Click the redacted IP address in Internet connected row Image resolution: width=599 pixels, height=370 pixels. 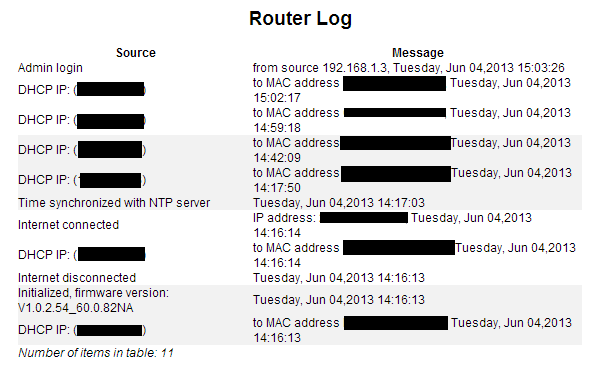[x=364, y=218]
